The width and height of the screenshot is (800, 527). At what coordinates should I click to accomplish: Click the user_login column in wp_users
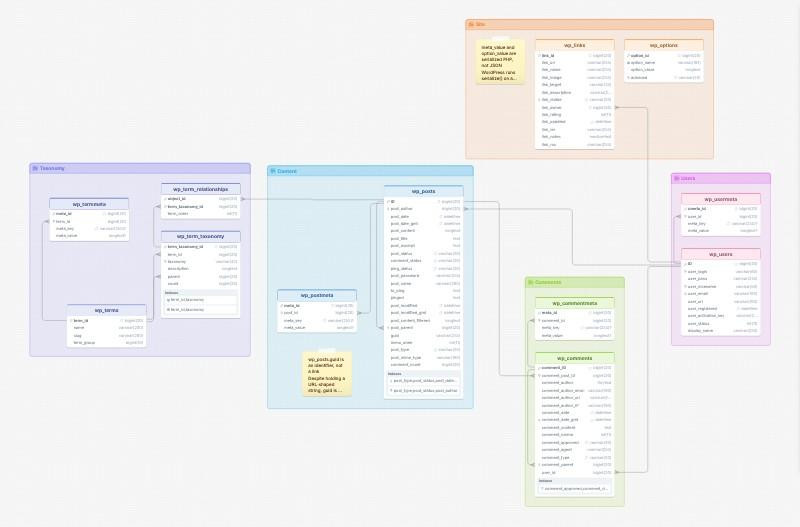pos(721,271)
